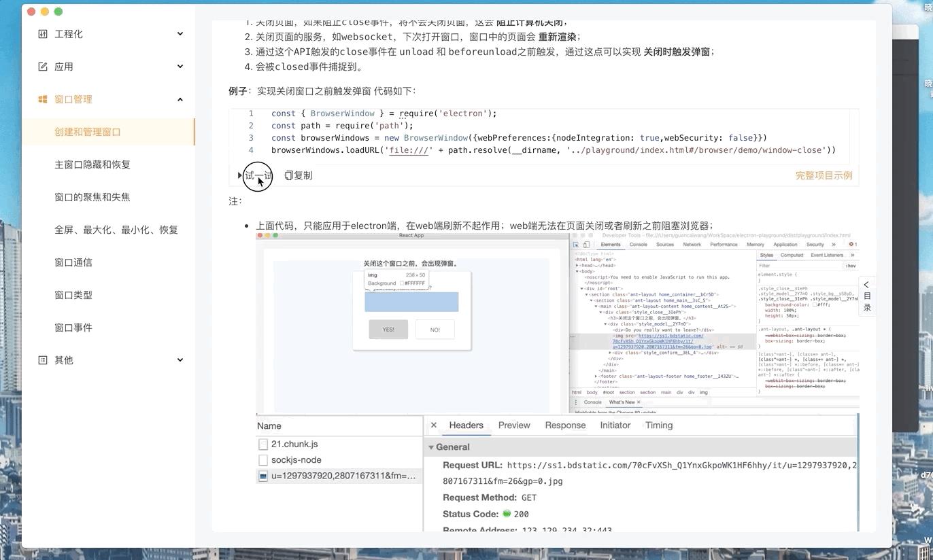The width and height of the screenshot is (933, 560).
Task: Toggle the sockjs-node checkbox
Action: (263, 460)
